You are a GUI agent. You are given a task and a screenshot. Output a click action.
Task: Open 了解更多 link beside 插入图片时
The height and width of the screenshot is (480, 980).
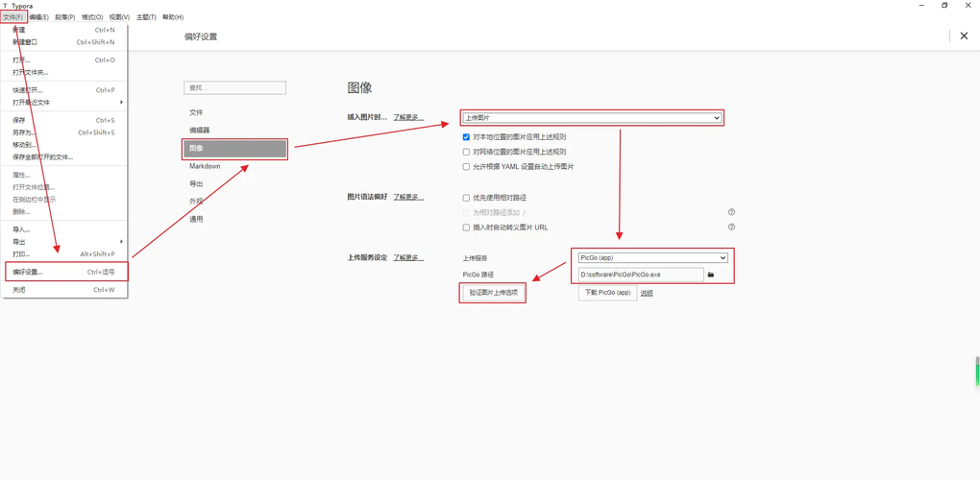click(408, 117)
